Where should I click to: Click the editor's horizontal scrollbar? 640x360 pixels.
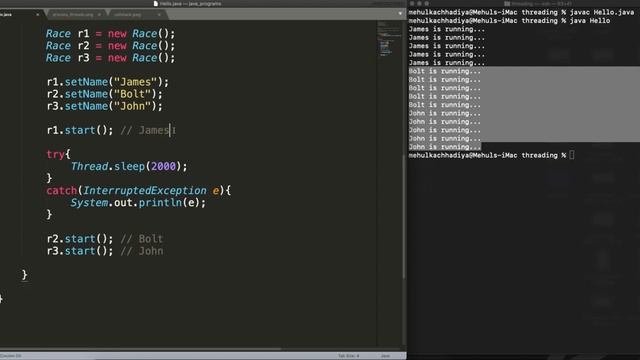[141, 349]
